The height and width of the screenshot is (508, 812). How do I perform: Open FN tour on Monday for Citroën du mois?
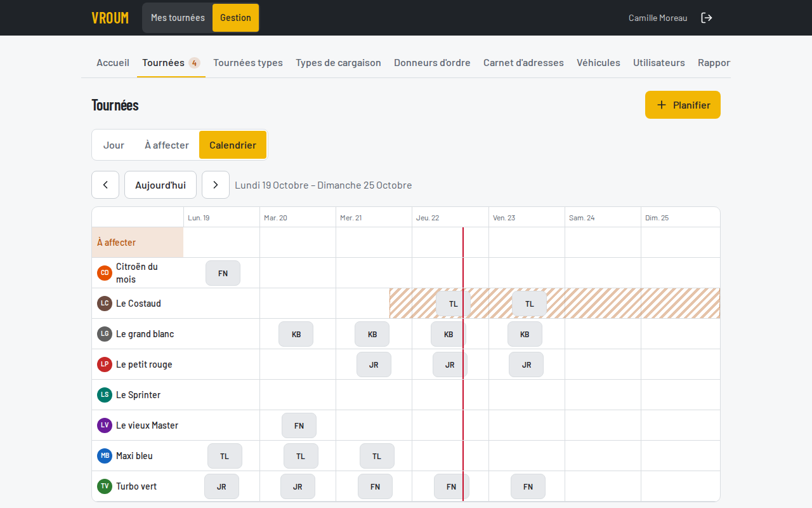click(x=223, y=273)
